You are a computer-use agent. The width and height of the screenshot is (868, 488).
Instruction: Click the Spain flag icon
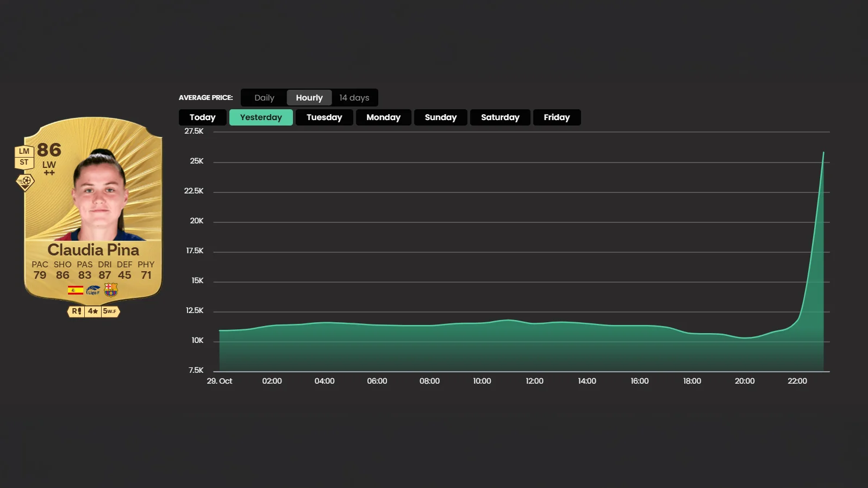(76, 290)
